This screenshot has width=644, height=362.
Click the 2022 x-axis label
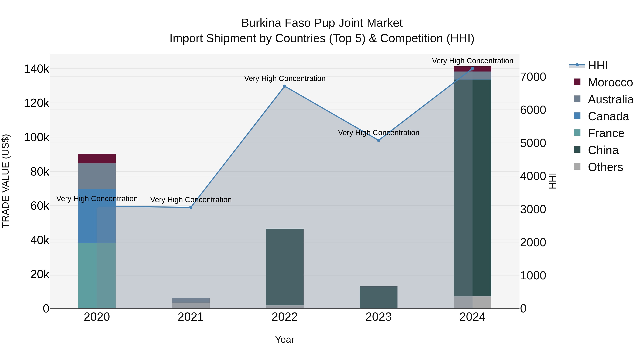pos(285,317)
